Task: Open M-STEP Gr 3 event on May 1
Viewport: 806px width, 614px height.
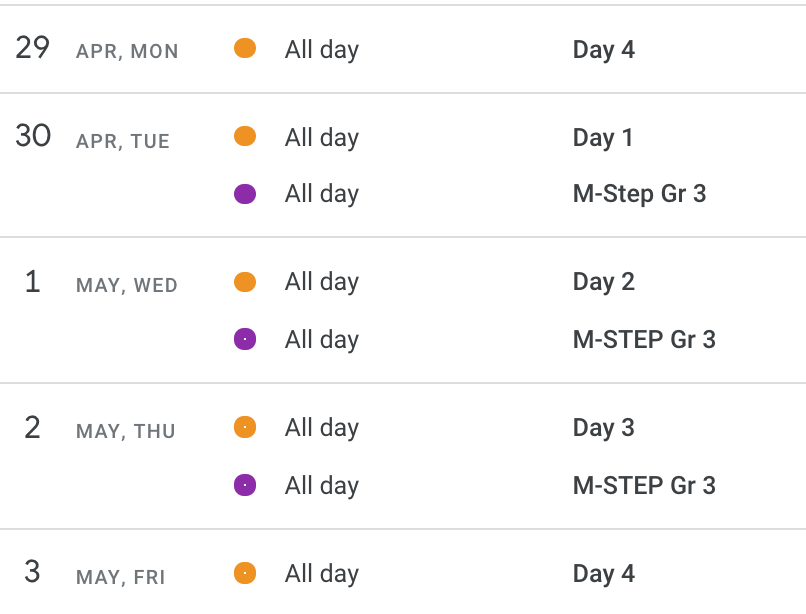Action: click(x=644, y=339)
